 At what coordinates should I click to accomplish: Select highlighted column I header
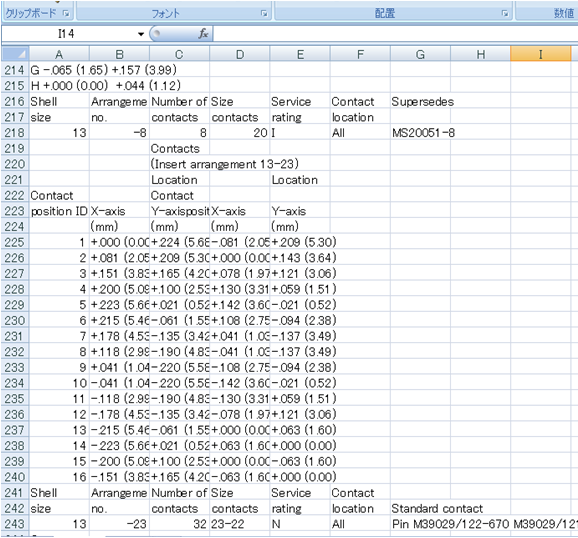point(540,54)
